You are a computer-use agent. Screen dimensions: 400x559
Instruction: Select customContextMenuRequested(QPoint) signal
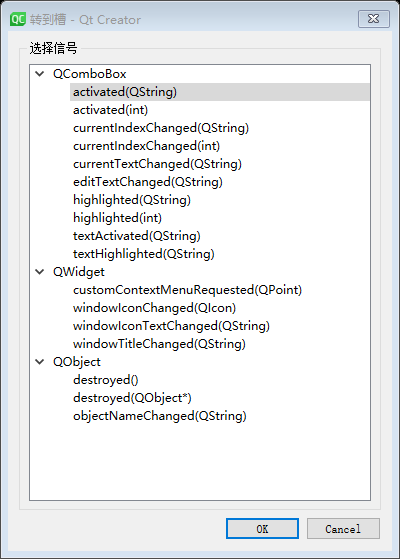click(188, 290)
